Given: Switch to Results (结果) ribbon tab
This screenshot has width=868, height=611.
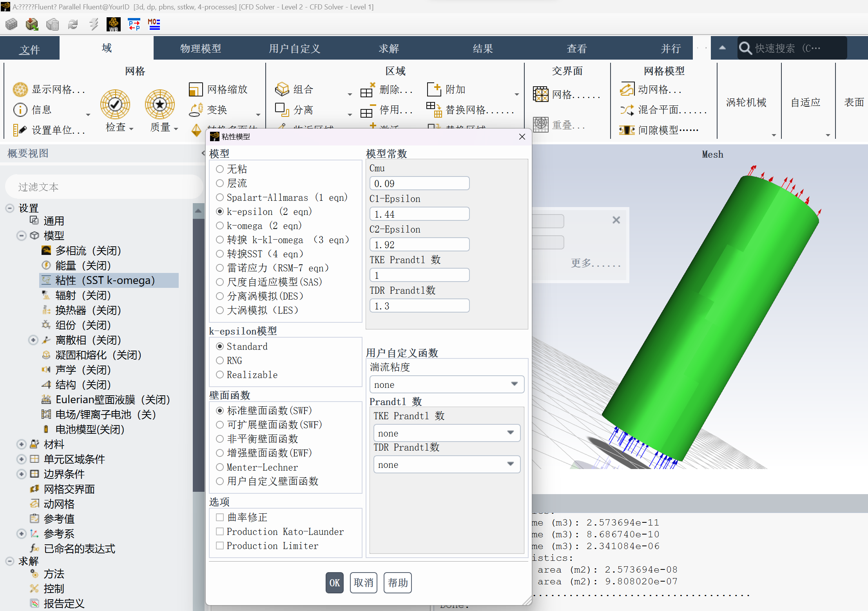Looking at the screenshot, I should (x=483, y=48).
